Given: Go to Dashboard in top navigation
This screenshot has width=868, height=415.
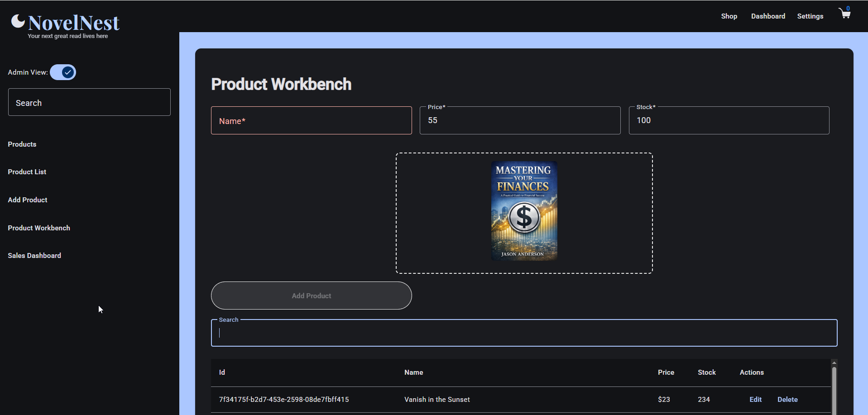Looking at the screenshot, I should click(768, 16).
